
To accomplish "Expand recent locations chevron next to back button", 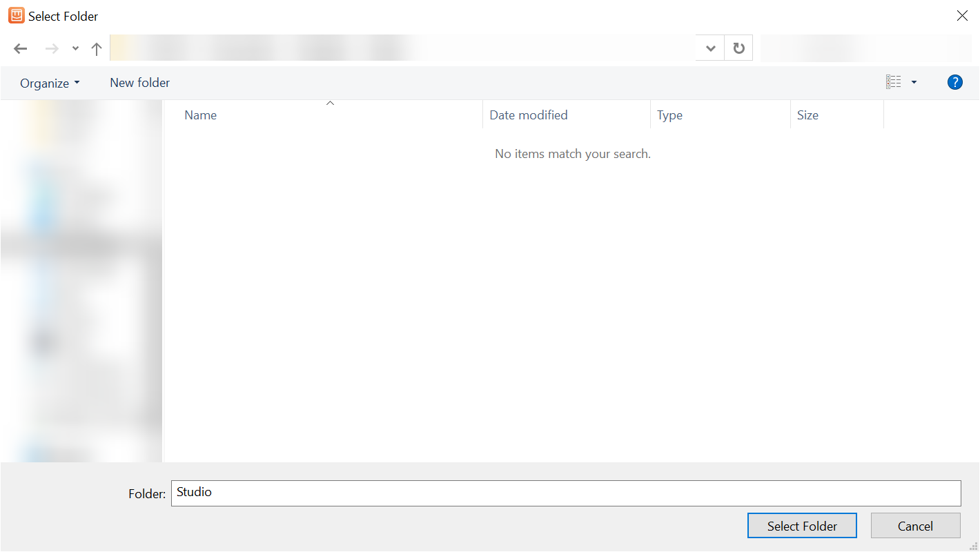I will pos(75,49).
